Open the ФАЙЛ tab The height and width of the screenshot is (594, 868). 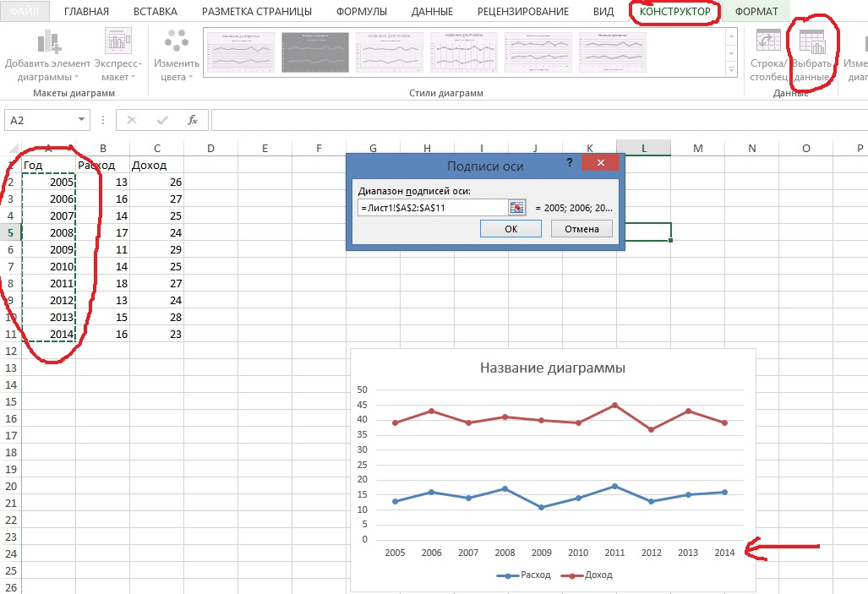25,11
